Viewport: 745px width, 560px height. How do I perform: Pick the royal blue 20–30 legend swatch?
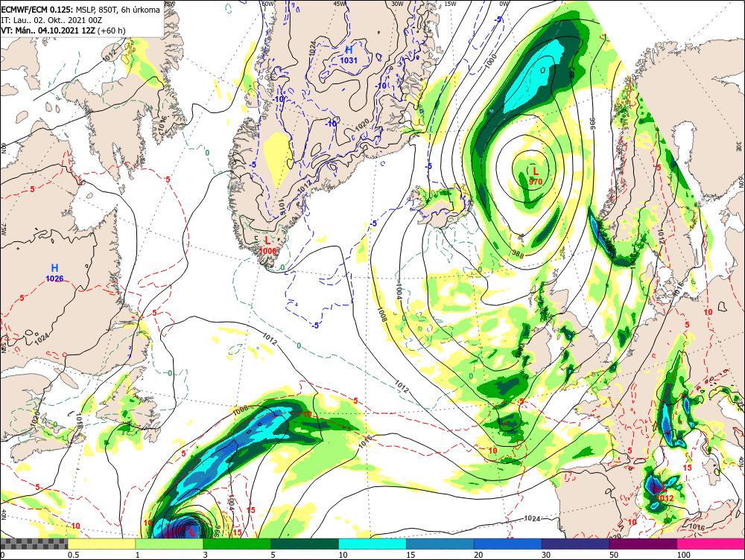[x=508, y=544]
